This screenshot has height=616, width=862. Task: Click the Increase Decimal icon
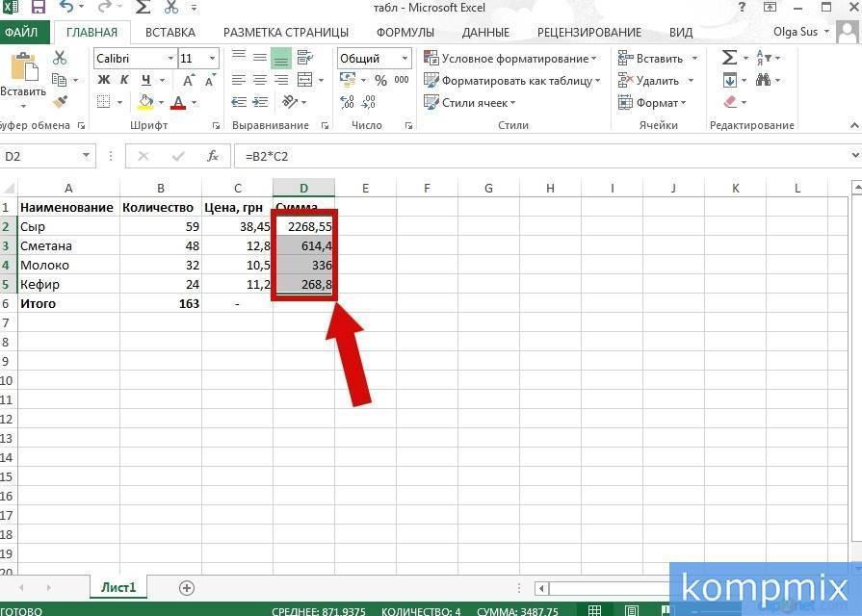pyautogui.click(x=345, y=101)
